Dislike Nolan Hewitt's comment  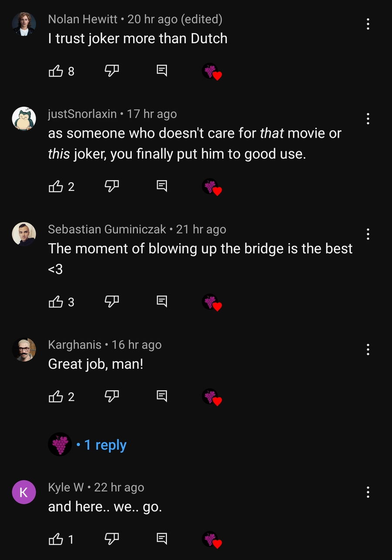pos(112,71)
